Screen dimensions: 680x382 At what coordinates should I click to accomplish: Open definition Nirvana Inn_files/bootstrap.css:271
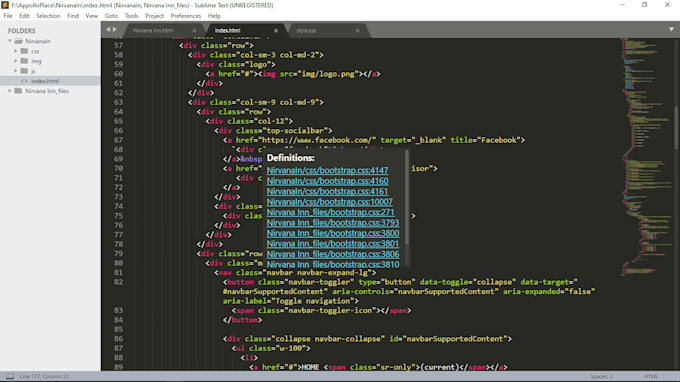pyautogui.click(x=330, y=212)
